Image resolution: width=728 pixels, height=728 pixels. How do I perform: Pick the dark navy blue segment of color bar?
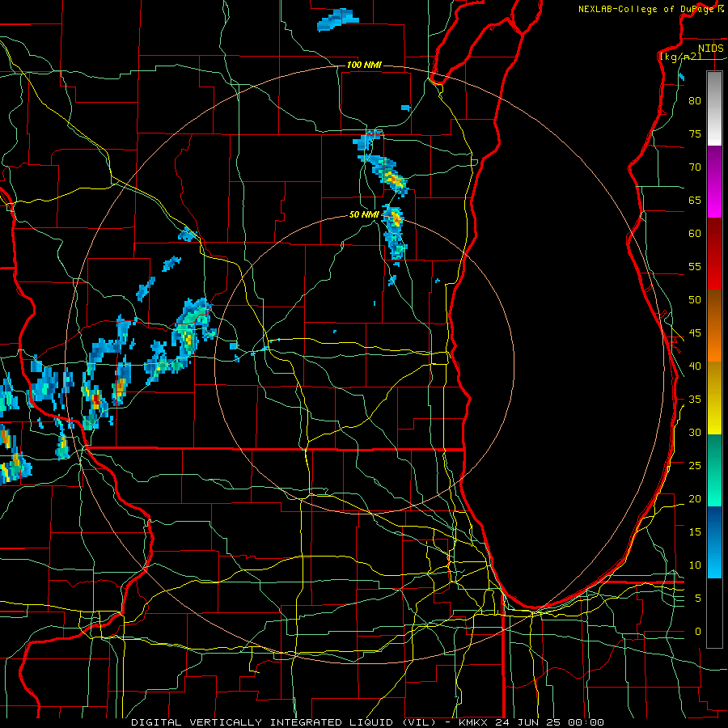[714, 525]
